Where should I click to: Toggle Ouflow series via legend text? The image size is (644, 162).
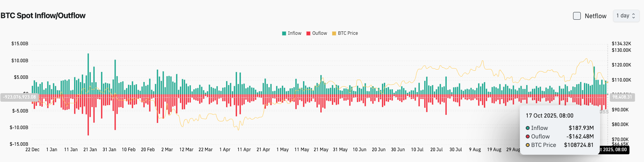point(319,33)
